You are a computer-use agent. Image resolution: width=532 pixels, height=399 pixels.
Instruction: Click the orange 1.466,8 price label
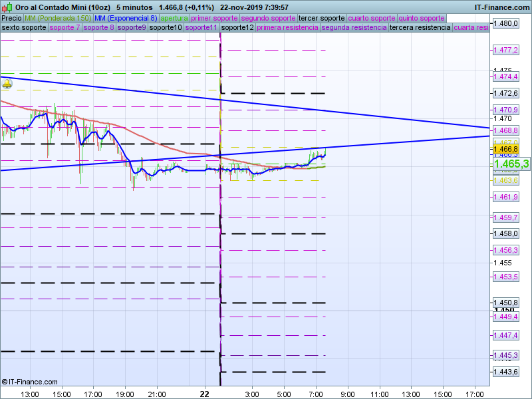click(x=506, y=150)
